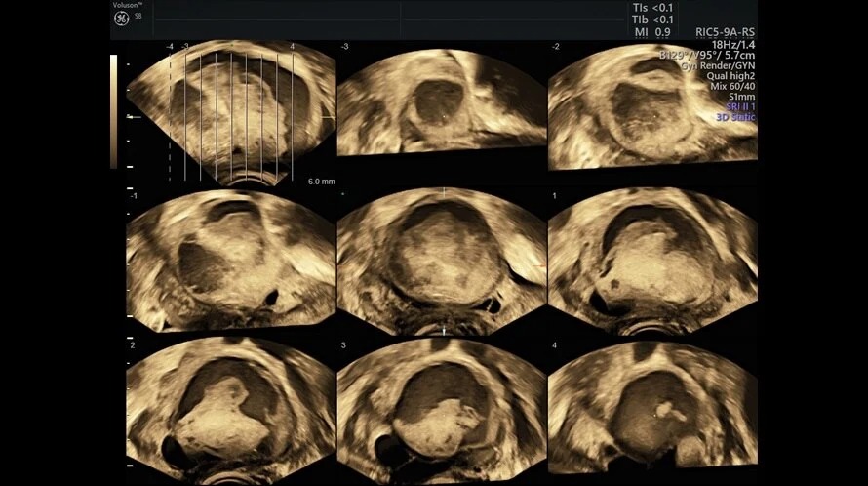Viewport: 868px width, 486px height.
Task: Click the slice line numbered 4 in overview
Action: (293, 116)
